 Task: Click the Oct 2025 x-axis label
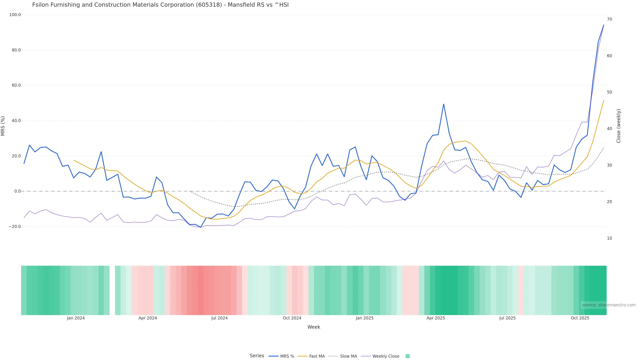pyautogui.click(x=580, y=318)
